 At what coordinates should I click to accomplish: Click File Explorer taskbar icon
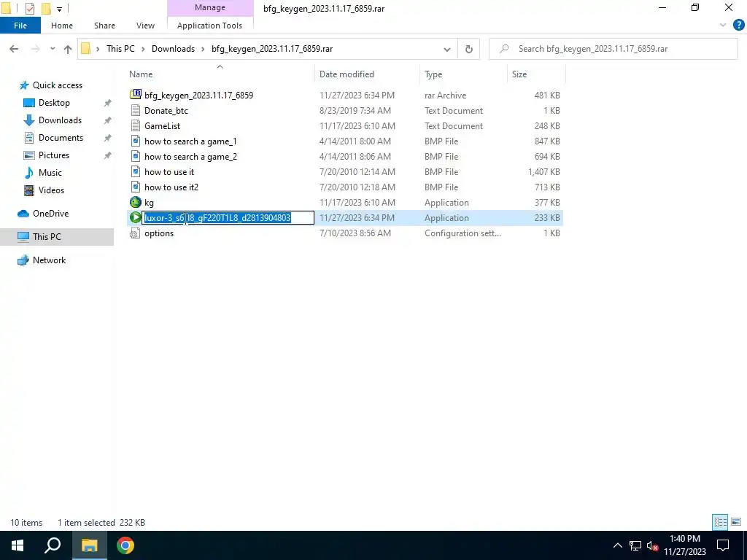tap(89, 545)
